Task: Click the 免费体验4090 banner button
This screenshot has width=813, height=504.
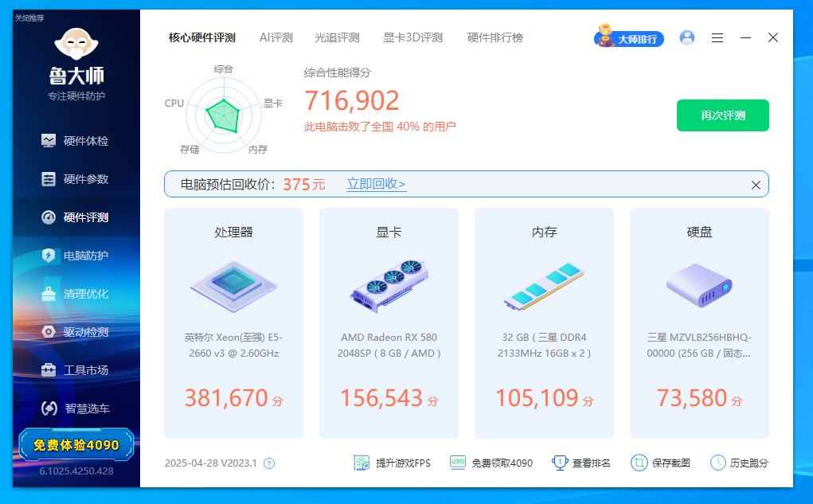Action: 76,445
